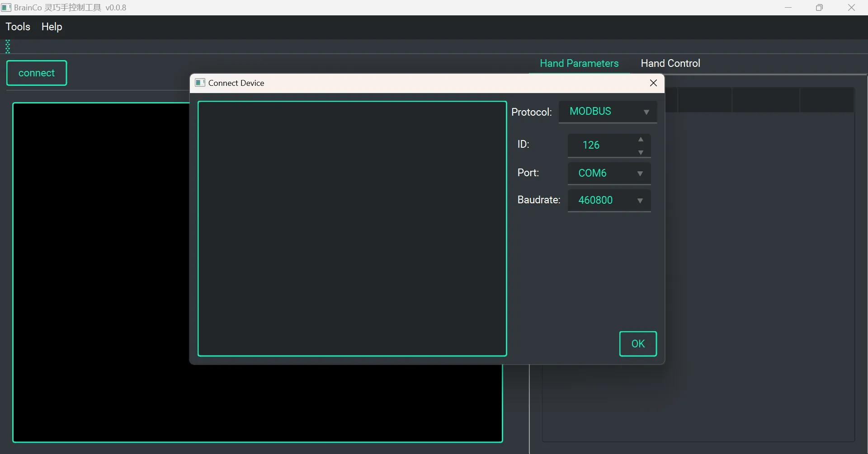The image size is (868, 454).
Task: Restore down the BrainCo main window
Action: point(819,8)
